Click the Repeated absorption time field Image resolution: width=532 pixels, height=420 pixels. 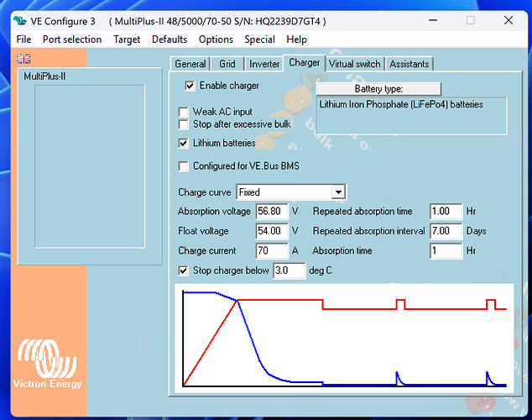[446, 211]
